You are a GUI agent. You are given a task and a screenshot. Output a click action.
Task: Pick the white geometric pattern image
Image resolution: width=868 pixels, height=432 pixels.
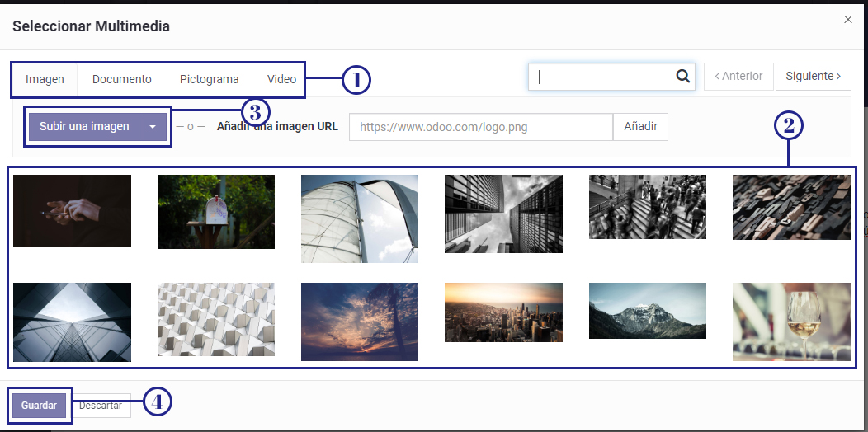(216, 319)
